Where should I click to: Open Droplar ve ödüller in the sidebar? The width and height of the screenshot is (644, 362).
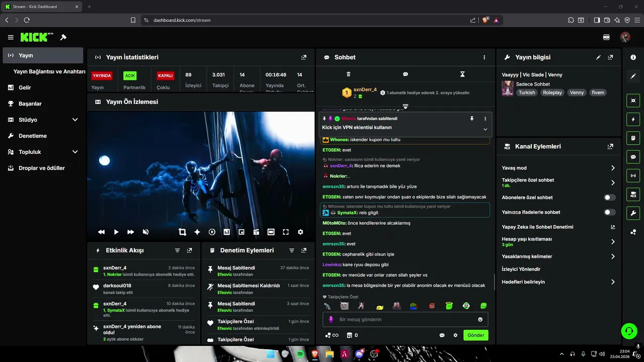coord(43,168)
